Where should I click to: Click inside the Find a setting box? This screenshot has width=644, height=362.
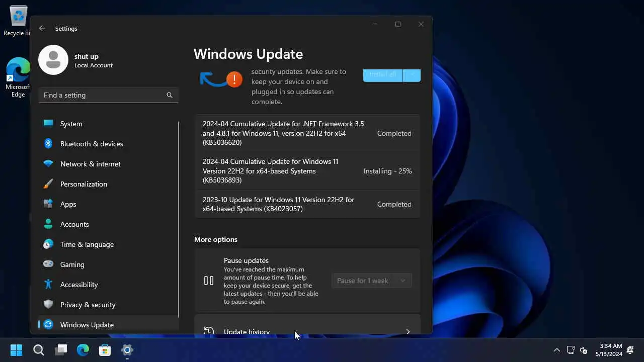click(x=108, y=95)
